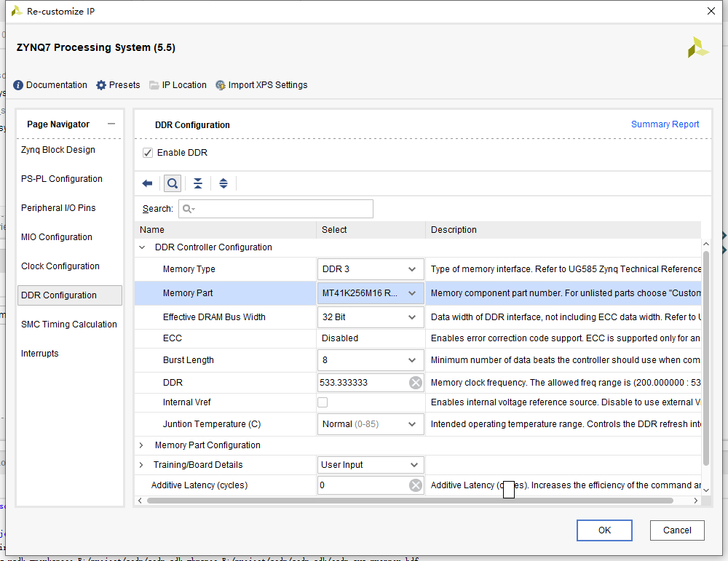
Task: Open the Presets gear icon
Action: point(101,85)
